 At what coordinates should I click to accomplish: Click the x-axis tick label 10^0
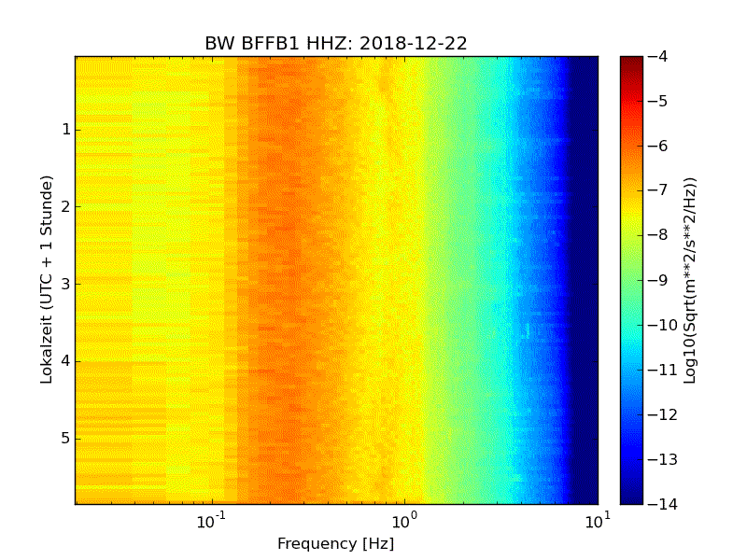[x=404, y=521]
